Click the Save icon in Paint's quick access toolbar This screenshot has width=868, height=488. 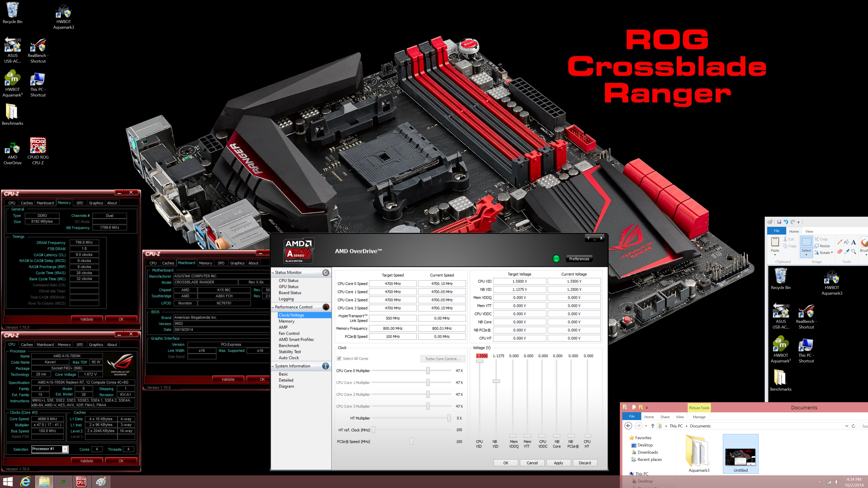tap(779, 222)
